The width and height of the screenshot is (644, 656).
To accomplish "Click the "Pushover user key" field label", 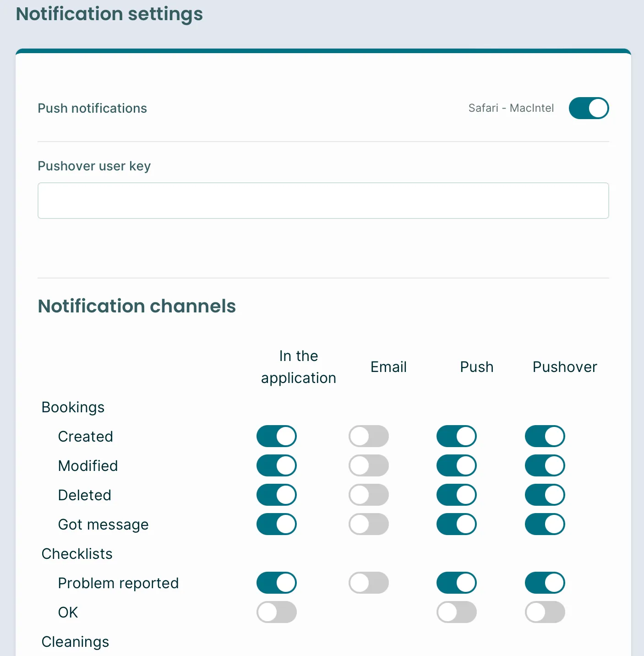I will coord(94,166).
